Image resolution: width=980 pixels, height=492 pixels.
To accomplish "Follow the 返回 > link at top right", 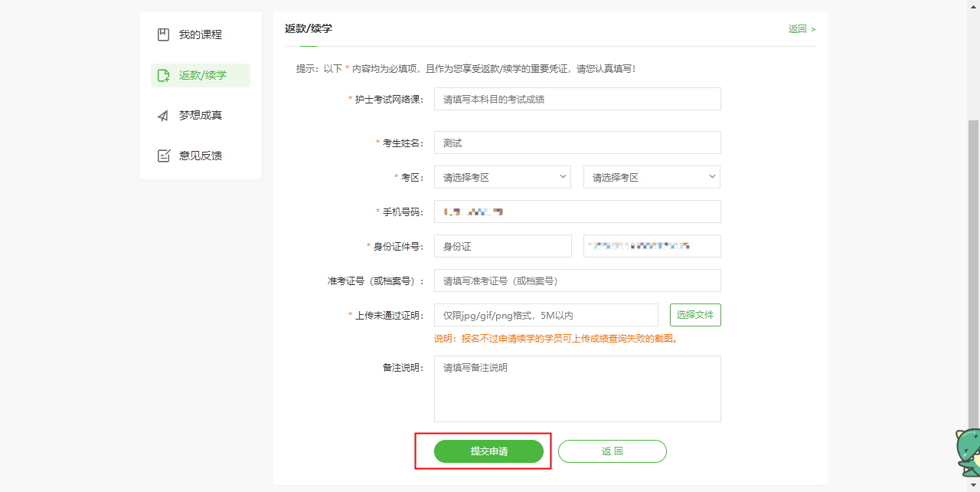I will coord(801,29).
